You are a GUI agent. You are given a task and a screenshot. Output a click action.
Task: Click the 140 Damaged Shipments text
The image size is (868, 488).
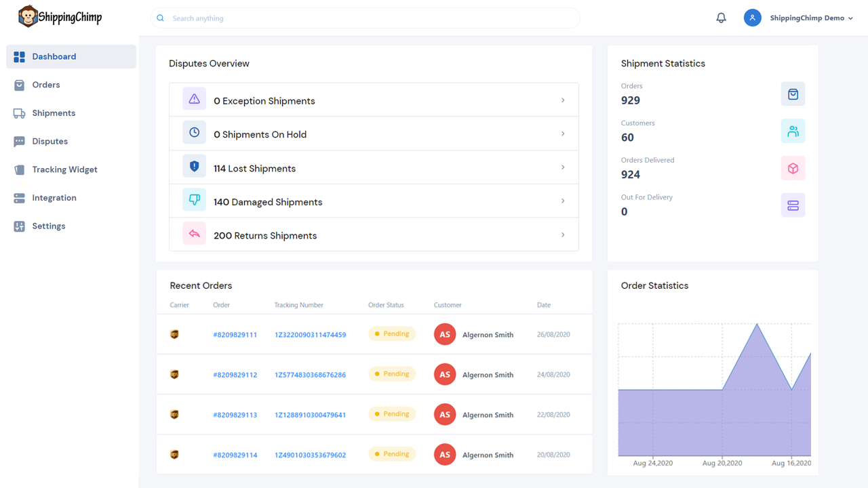(x=268, y=202)
